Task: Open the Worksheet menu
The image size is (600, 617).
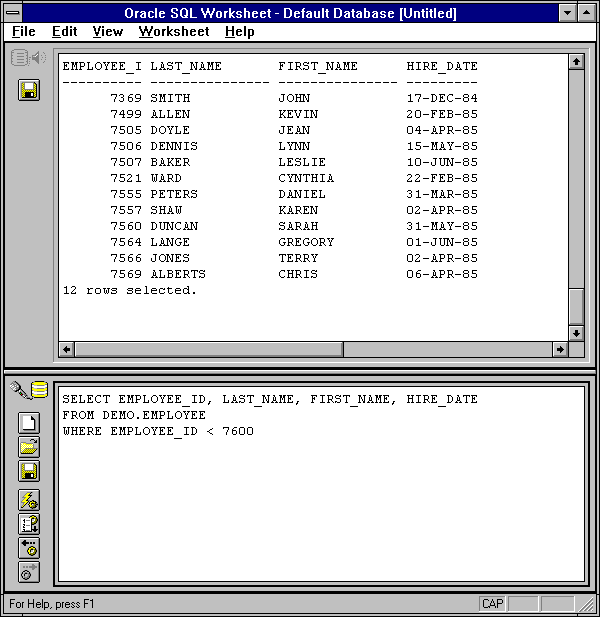Action: (x=174, y=31)
